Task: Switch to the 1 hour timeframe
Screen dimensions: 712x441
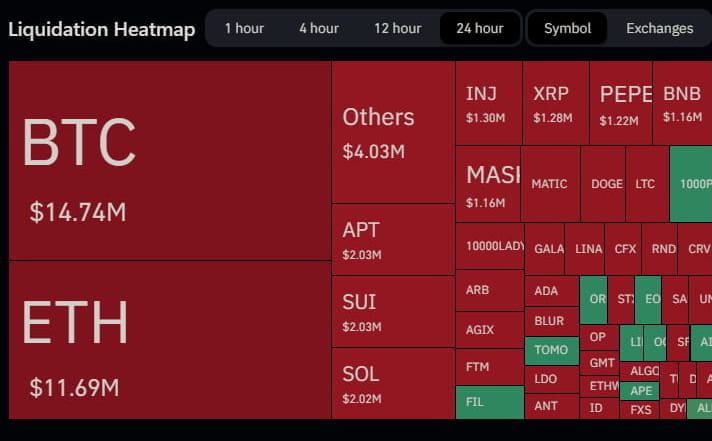Action: 244,28
